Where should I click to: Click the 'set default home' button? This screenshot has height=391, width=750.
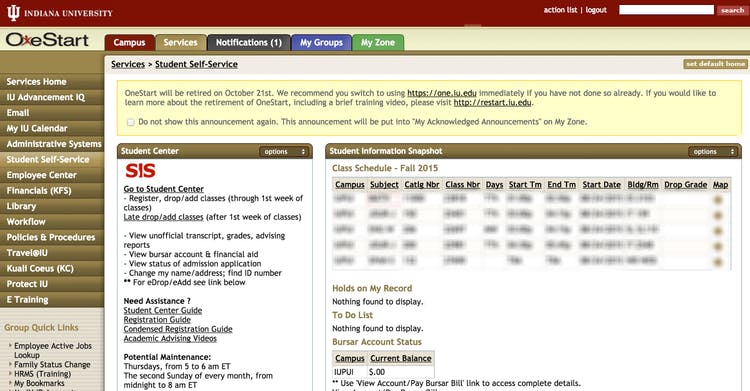[715, 64]
